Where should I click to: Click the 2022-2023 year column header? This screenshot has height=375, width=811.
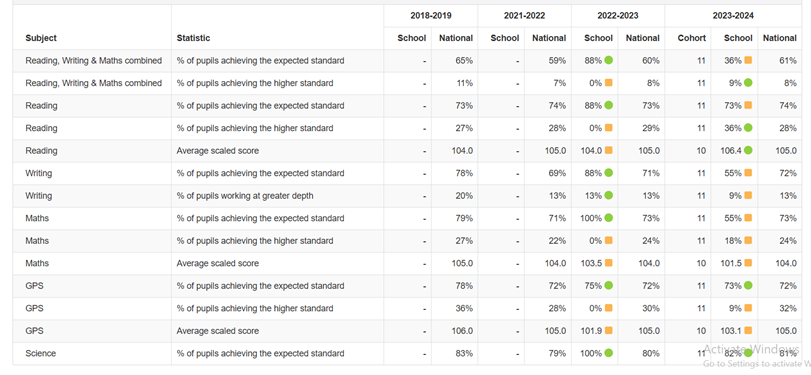point(618,16)
